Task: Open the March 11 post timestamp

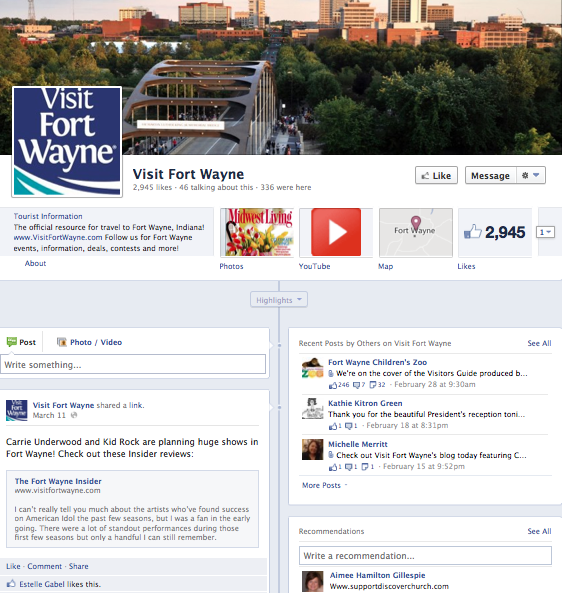Action: (x=49, y=415)
